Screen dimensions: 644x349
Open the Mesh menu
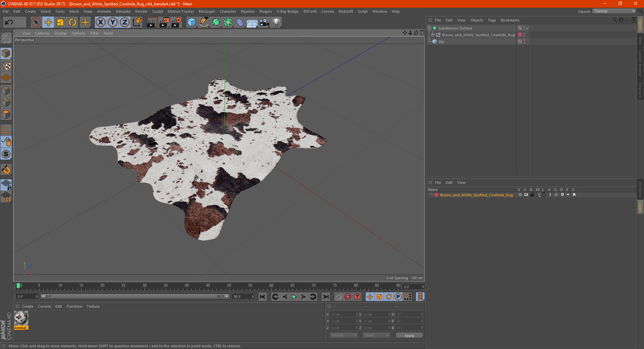(74, 11)
